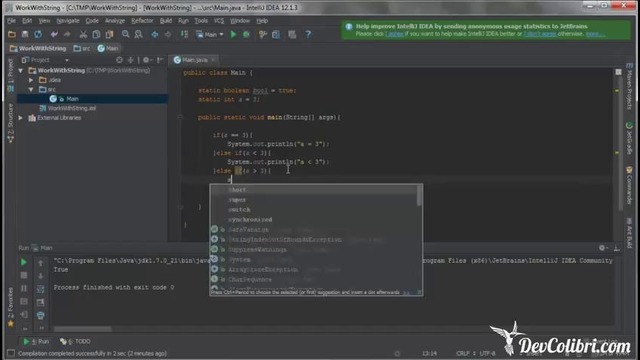The height and width of the screenshot is (360, 640).
Task: Click I don't agree link
Action: click(x=540, y=34)
